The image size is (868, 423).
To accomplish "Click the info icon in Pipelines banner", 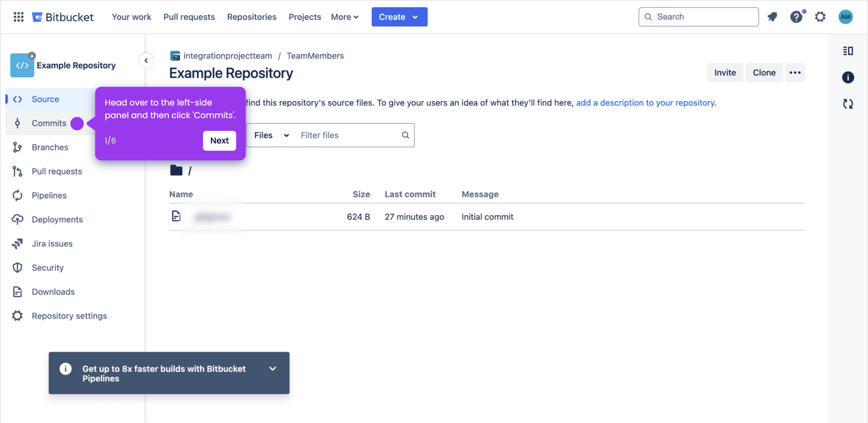I will tap(65, 369).
